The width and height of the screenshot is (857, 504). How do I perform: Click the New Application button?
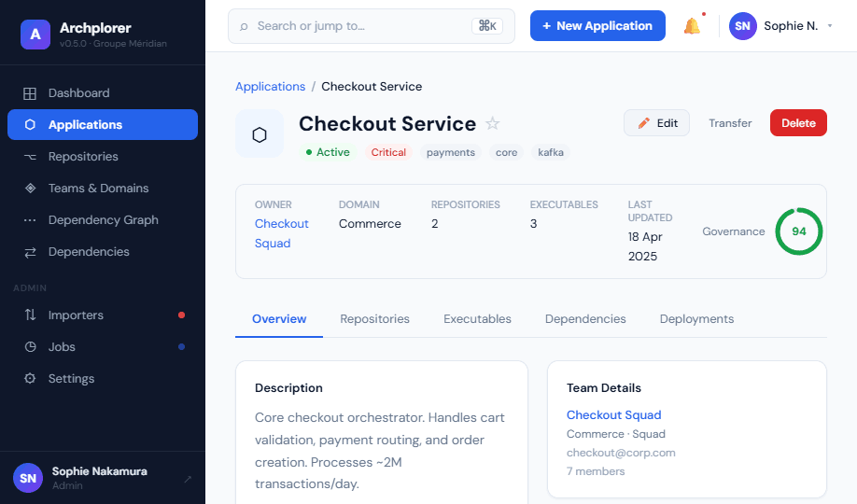coord(597,26)
